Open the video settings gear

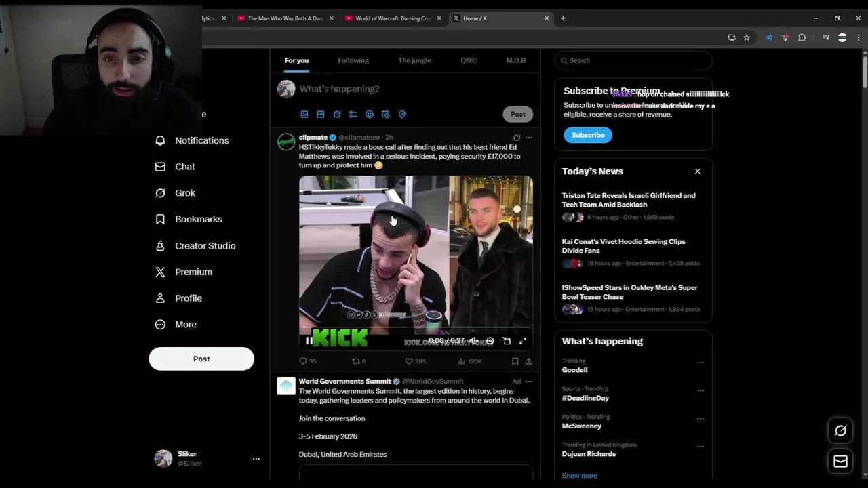click(x=490, y=341)
